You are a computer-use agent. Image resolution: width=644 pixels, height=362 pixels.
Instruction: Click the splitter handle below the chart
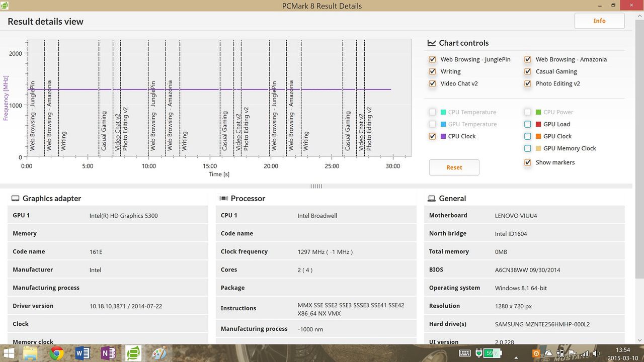click(x=316, y=186)
